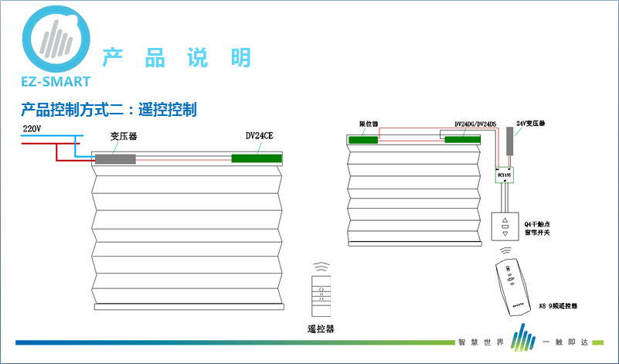Select the green 限位器 limiter block
This screenshot has width=619, height=364.
(x=362, y=139)
